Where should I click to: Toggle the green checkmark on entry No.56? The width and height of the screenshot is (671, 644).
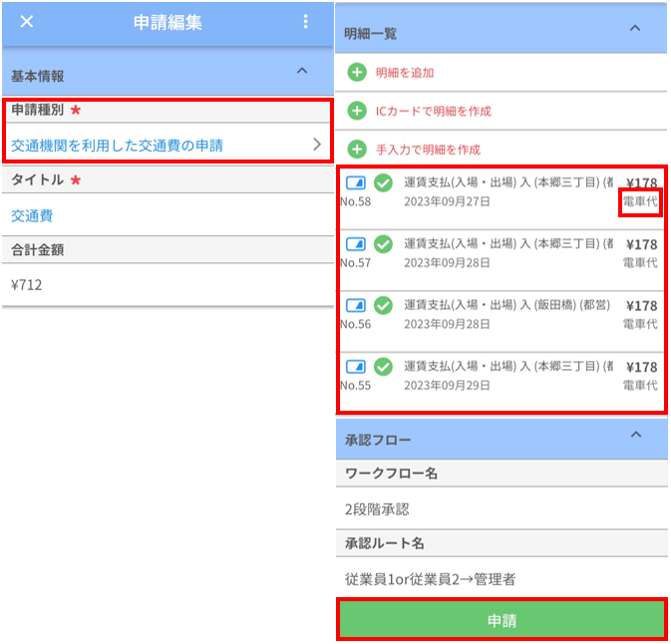point(383,305)
